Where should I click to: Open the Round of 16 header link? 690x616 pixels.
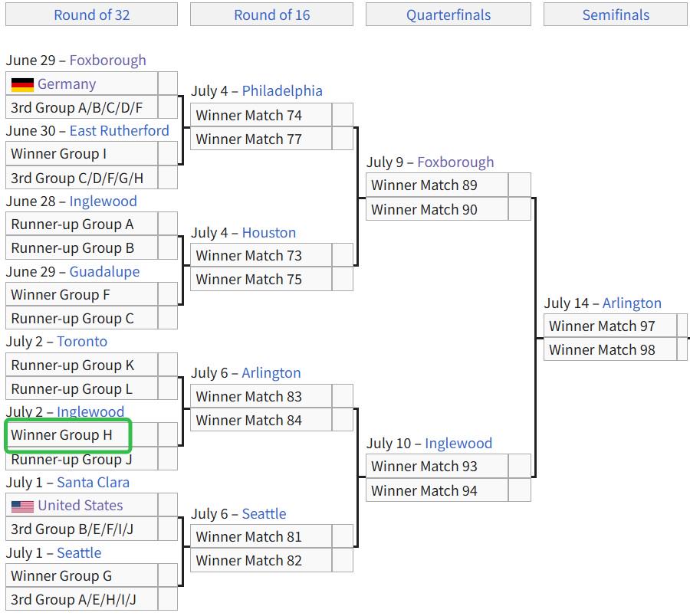(x=271, y=15)
